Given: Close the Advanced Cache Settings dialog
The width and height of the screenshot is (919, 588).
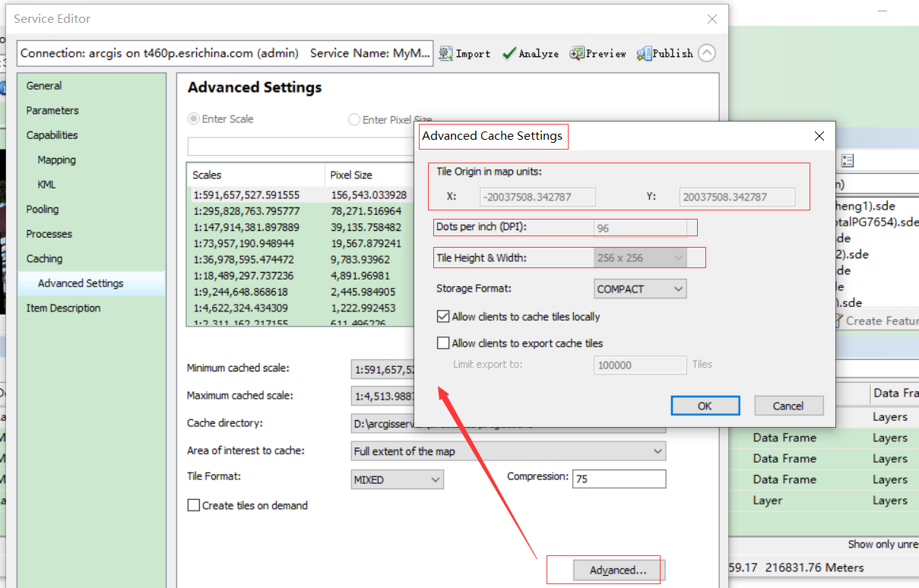Looking at the screenshot, I should [819, 136].
